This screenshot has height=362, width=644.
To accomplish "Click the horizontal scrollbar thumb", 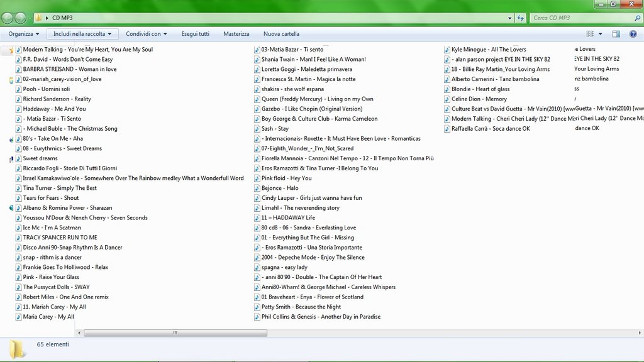I will coord(175,333).
